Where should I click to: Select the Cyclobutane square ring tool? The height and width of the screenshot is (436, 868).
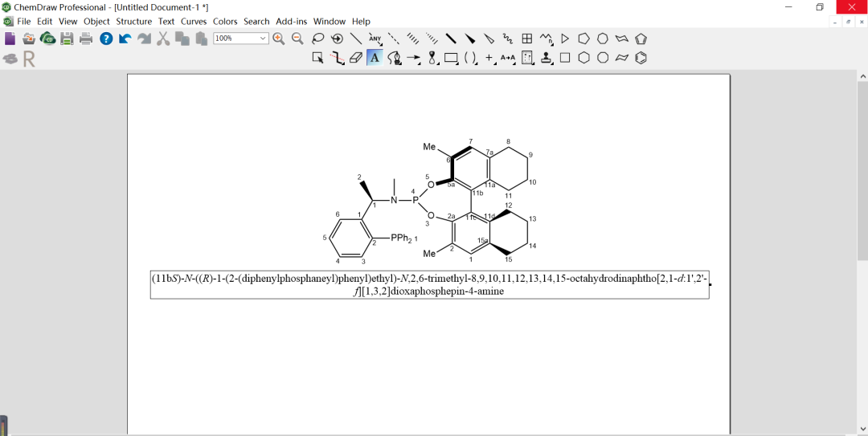coord(565,58)
